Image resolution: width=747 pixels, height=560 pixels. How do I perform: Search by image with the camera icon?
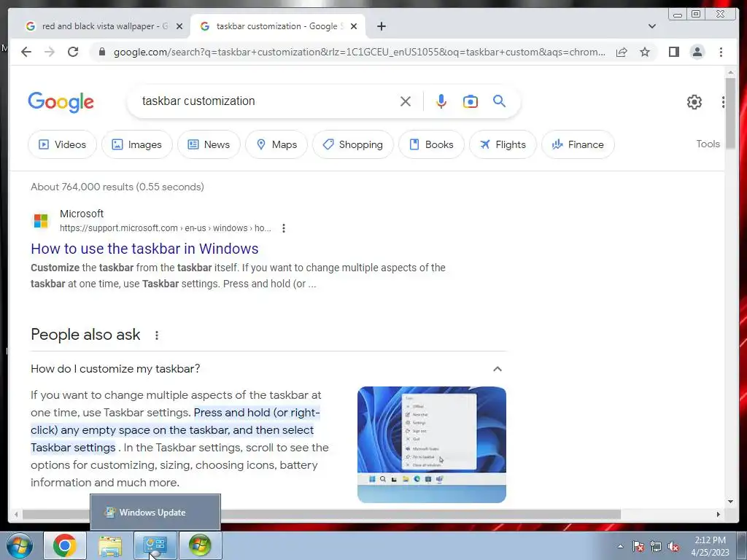[471, 101]
